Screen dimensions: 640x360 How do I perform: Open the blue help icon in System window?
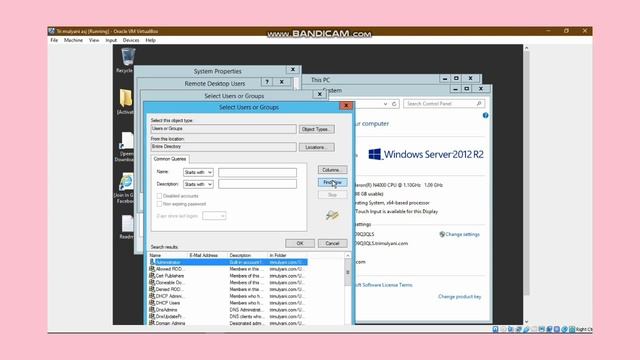coord(485,116)
